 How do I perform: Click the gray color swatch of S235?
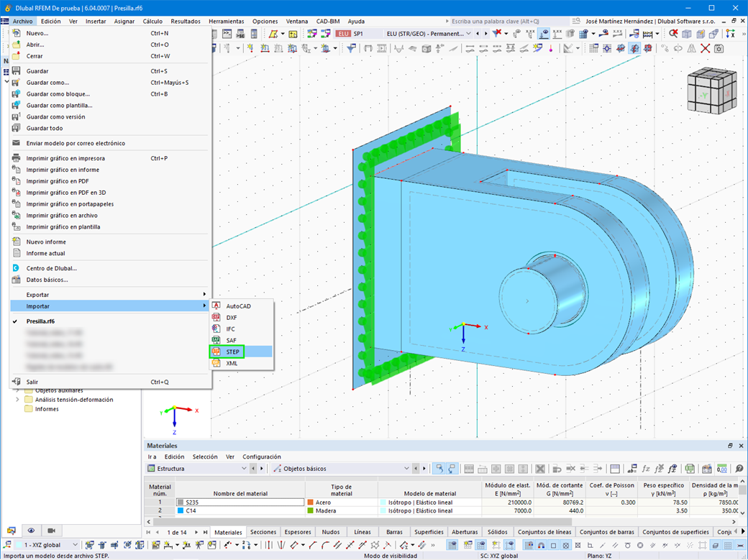(181, 502)
